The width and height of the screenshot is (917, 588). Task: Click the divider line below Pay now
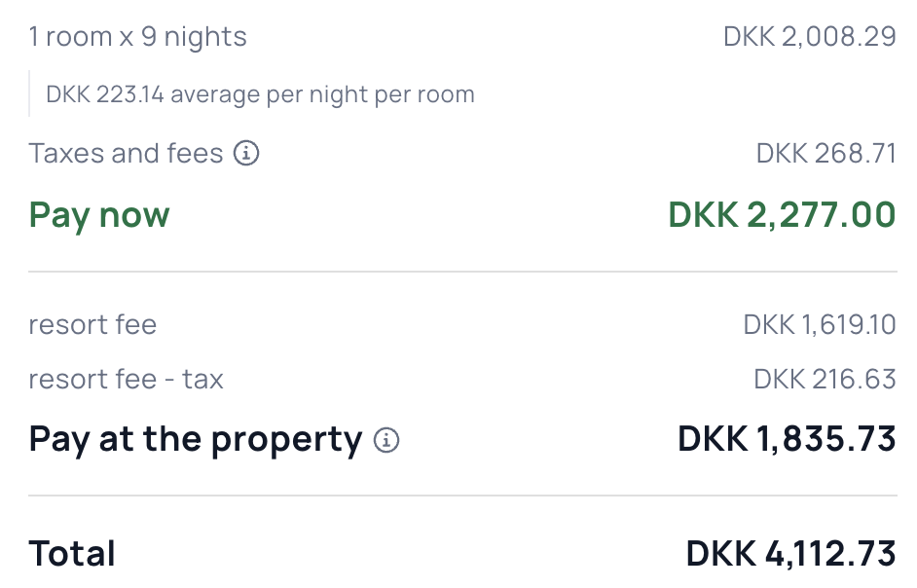[x=462, y=272]
